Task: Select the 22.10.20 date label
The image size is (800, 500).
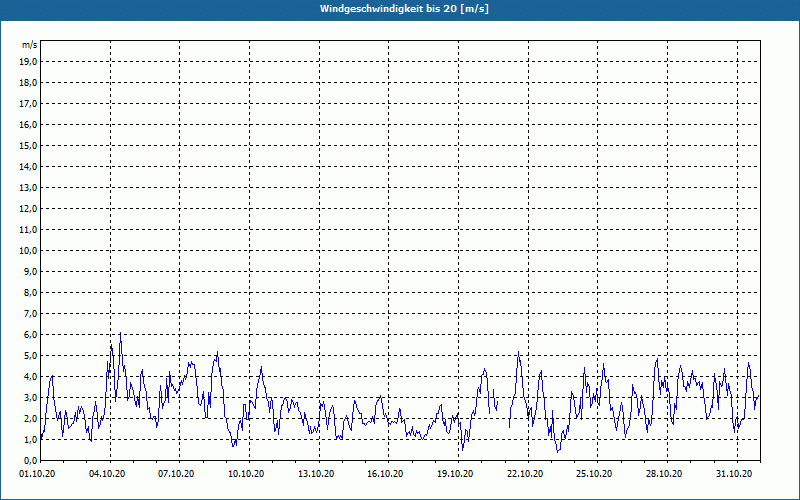Action: tap(526, 474)
